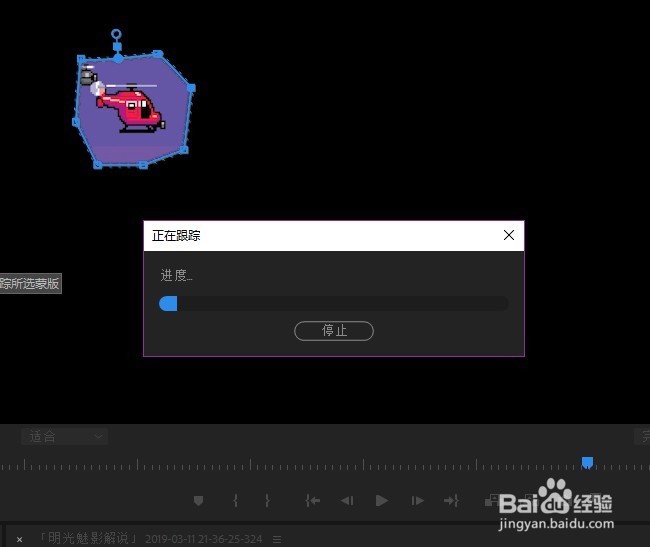The height and width of the screenshot is (547, 650).
Task: Click the blue tracking progress bar
Action: [334, 303]
